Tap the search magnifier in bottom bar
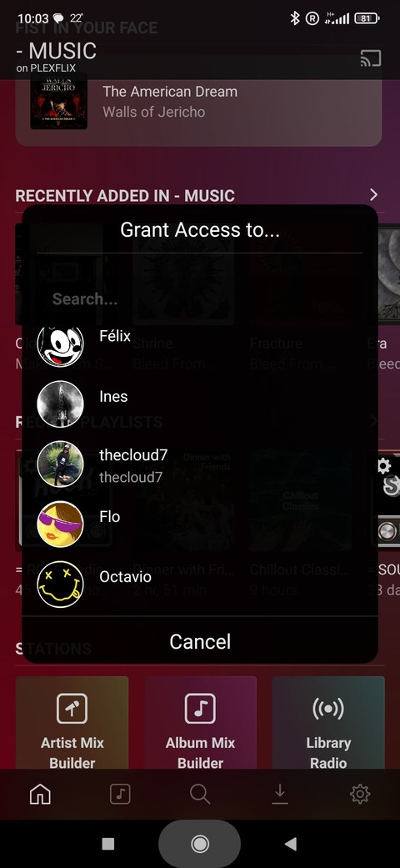This screenshot has height=868, width=400. click(200, 795)
